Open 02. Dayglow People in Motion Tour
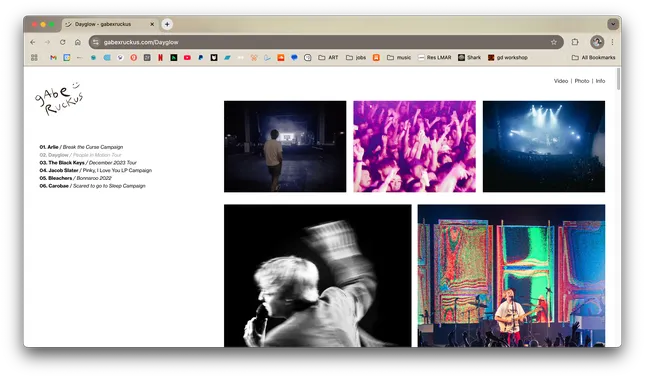 pos(80,155)
